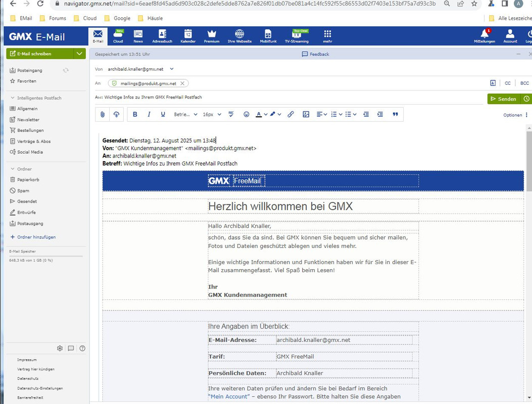Open the Feedback link
Screen dimensions: 532x404
point(316,54)
